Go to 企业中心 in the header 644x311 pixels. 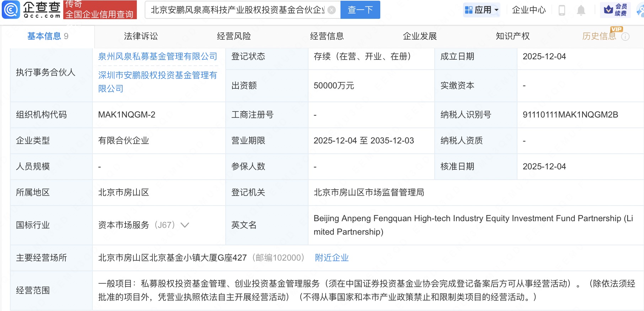528,10
